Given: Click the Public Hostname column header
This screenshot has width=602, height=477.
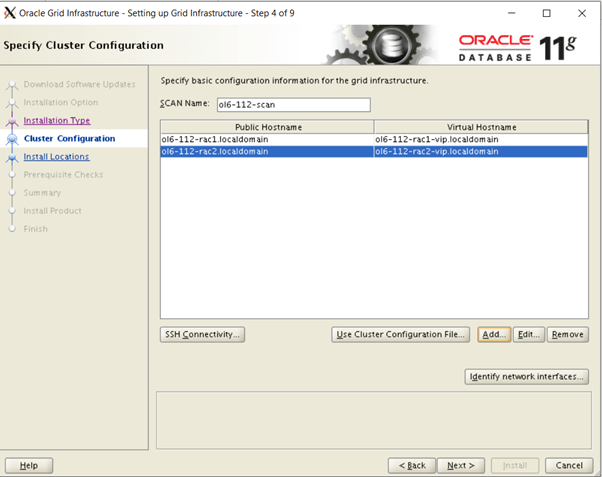Looking at the screenshot, I should pos(267,127).
